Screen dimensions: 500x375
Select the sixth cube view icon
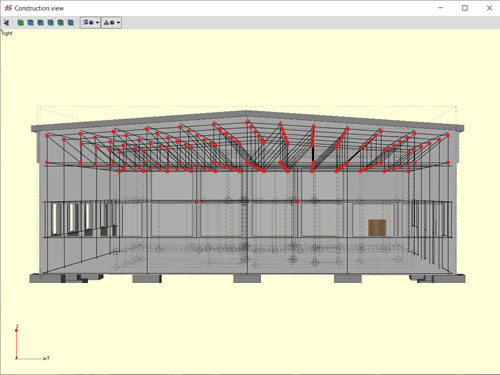[x=71, y=23]
